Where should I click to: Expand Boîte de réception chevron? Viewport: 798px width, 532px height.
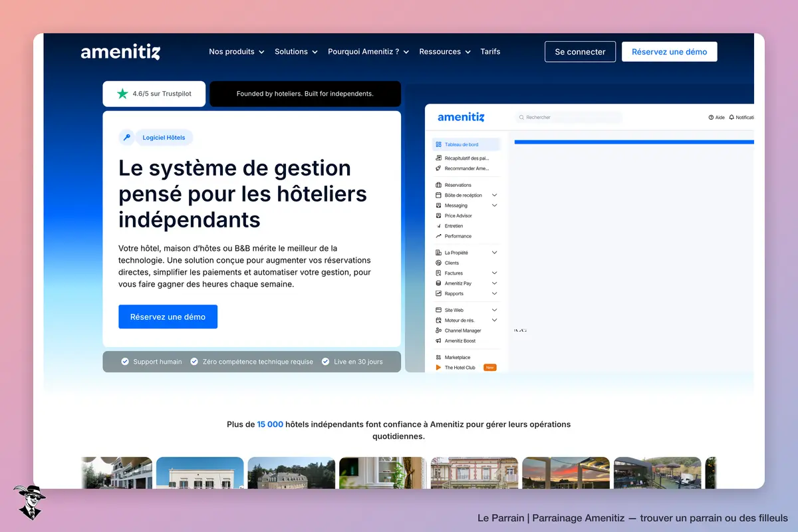click(x=494, y=196)
